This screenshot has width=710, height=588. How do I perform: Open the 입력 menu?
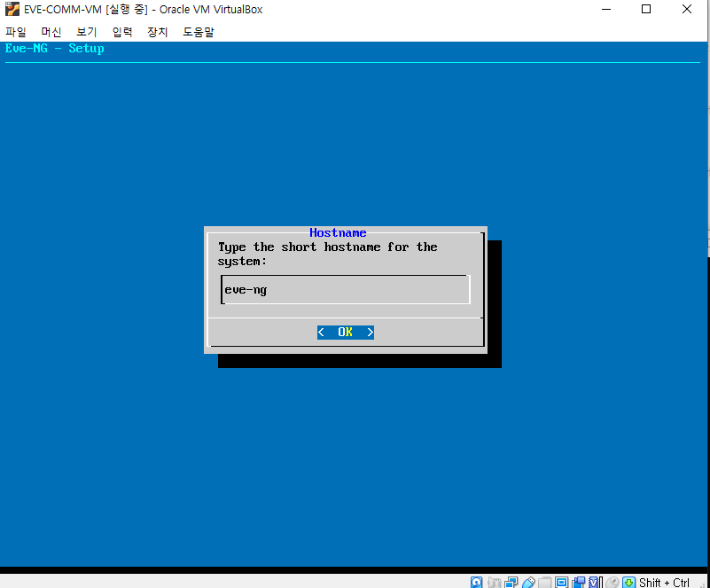click(121, 32)
